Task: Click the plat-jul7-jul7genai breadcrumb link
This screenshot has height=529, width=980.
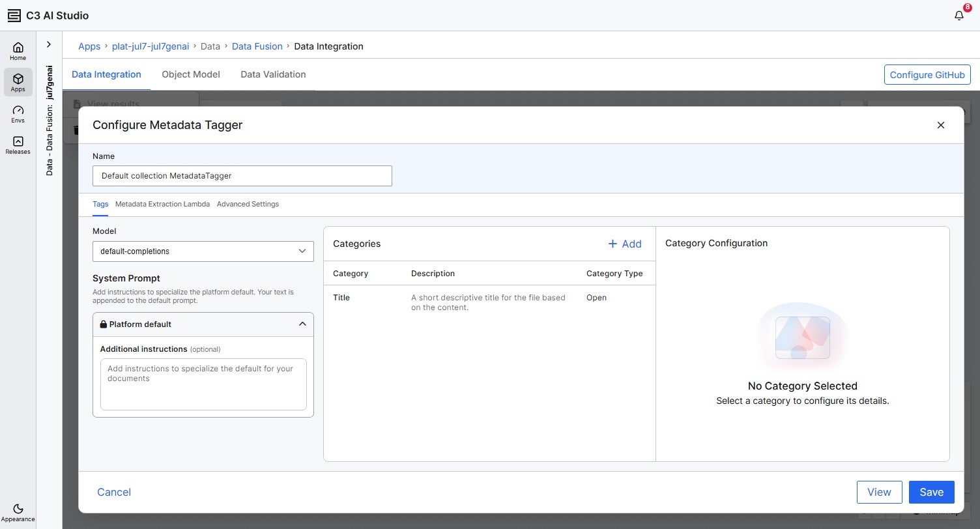Action: pos(151,46)
